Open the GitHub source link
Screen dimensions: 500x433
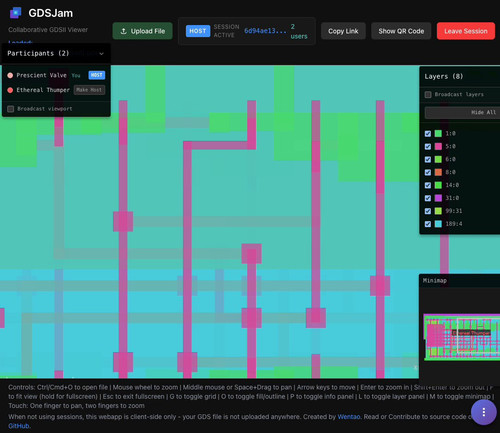[x=19, y=426]
